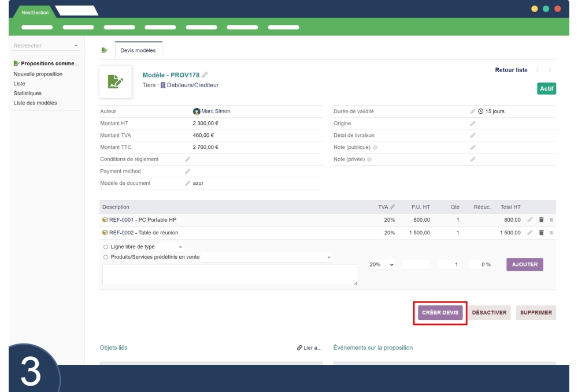Edit the Modèle de document pencil icon

187,183
